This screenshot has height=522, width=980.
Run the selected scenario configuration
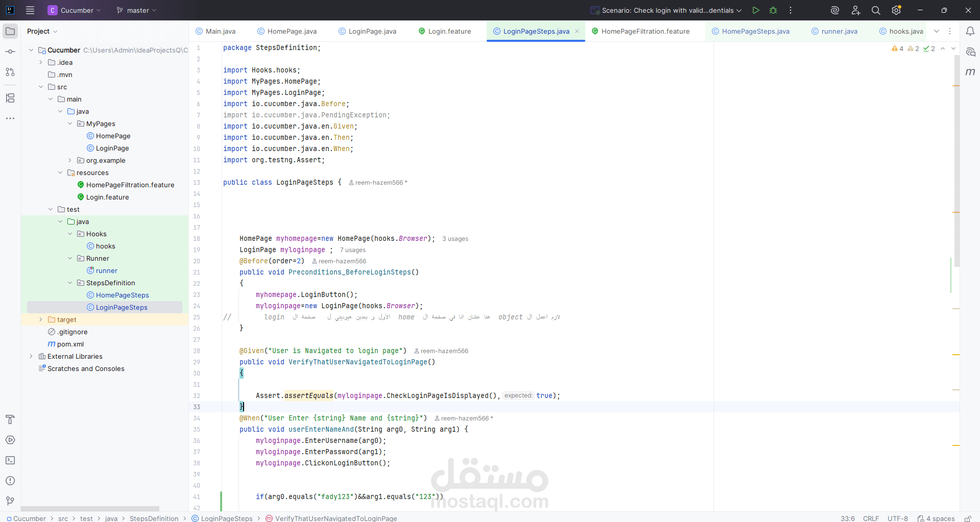tap(756, 10)
